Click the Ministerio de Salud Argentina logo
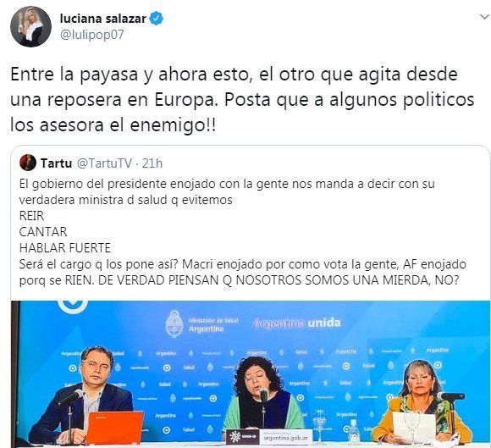The image size is (491, 448). coord(202,324)
